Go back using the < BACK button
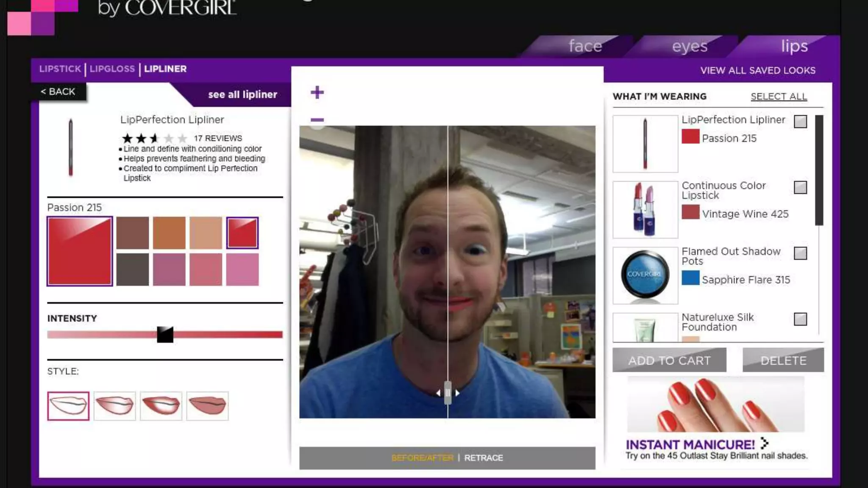 tap(58, 91)
